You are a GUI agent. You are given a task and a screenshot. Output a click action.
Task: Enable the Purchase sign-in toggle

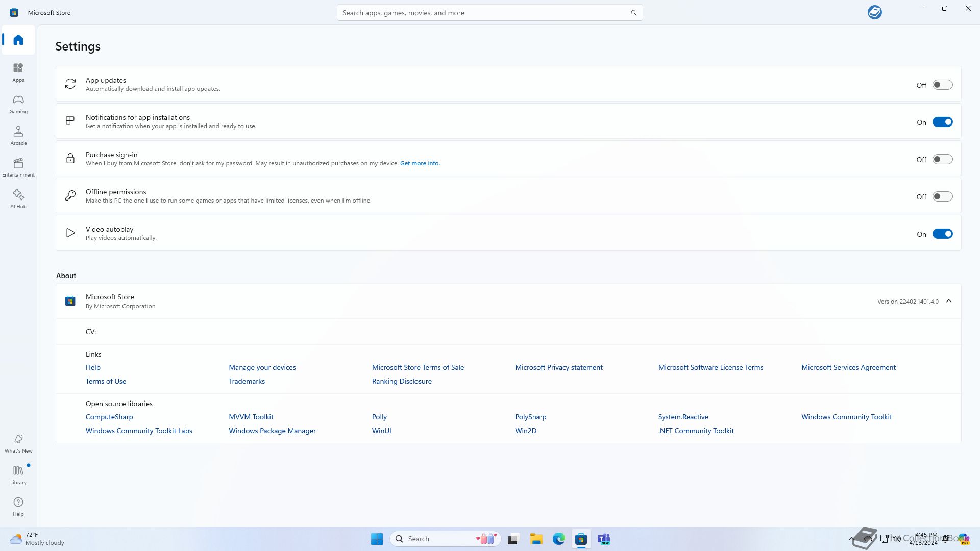click(943, 159)
